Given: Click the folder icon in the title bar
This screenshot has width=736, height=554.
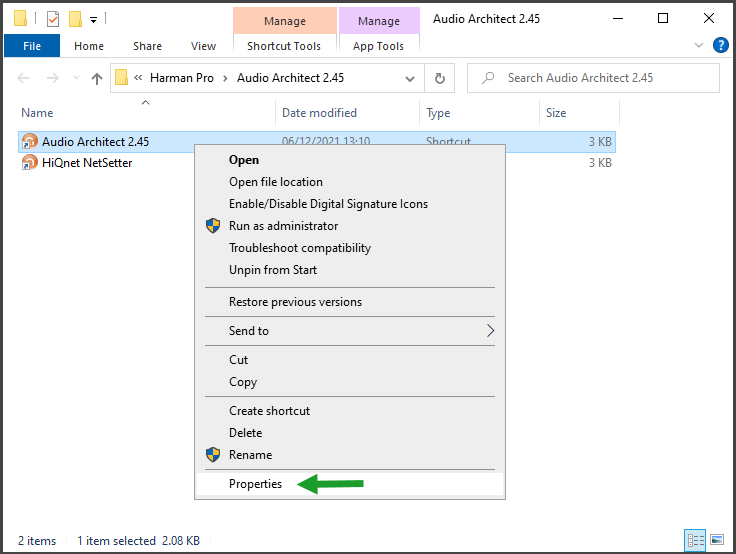Looking at the screenshot, I should (20, 18).
